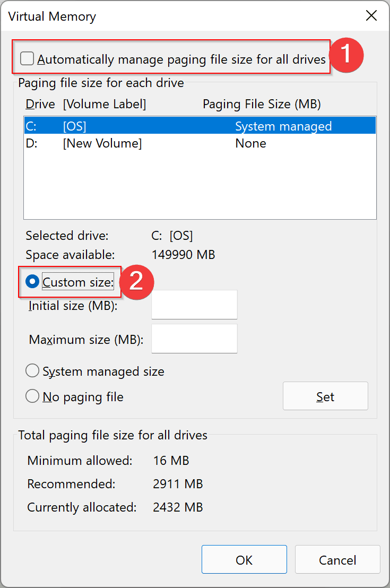Click the Recommended 2911 MB value

(178, 484)
